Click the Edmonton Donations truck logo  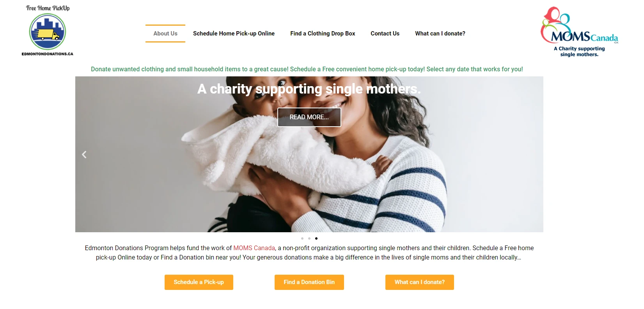[48, 32]
